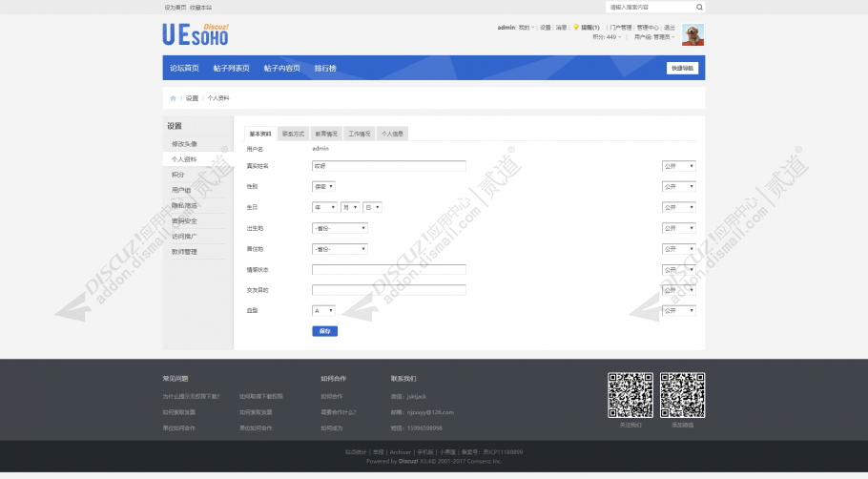Switch to the 联系方式 tab
Viewport: 868px width, 479px height.
(294, 134)
